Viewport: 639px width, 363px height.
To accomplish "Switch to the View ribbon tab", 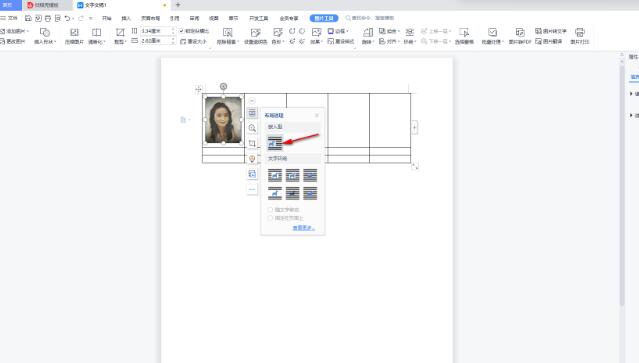I will point(214,18).
